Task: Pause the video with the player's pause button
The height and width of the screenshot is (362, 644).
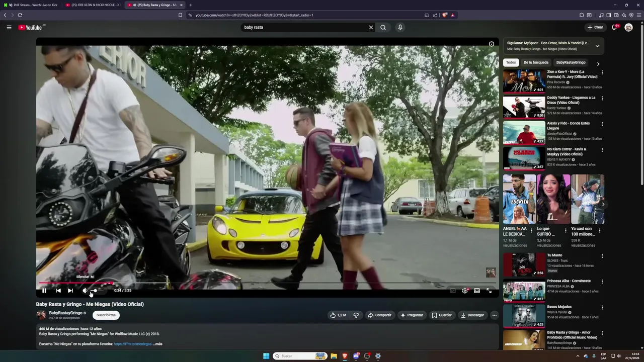Action: coord(44,291)
